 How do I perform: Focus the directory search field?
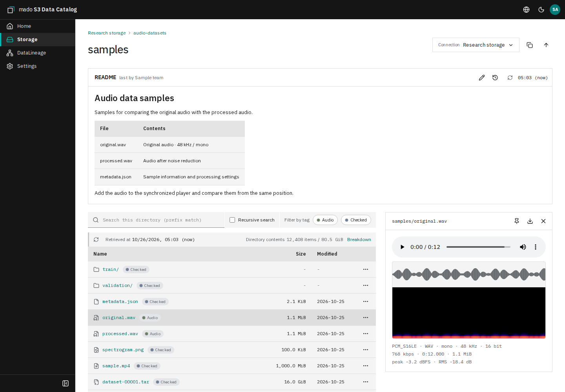click(156, 220)
